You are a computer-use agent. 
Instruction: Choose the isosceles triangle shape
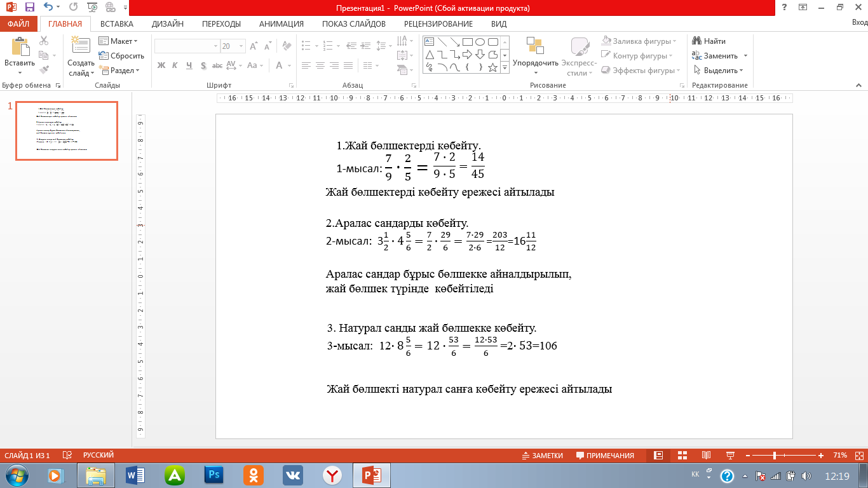click(430, 55)
